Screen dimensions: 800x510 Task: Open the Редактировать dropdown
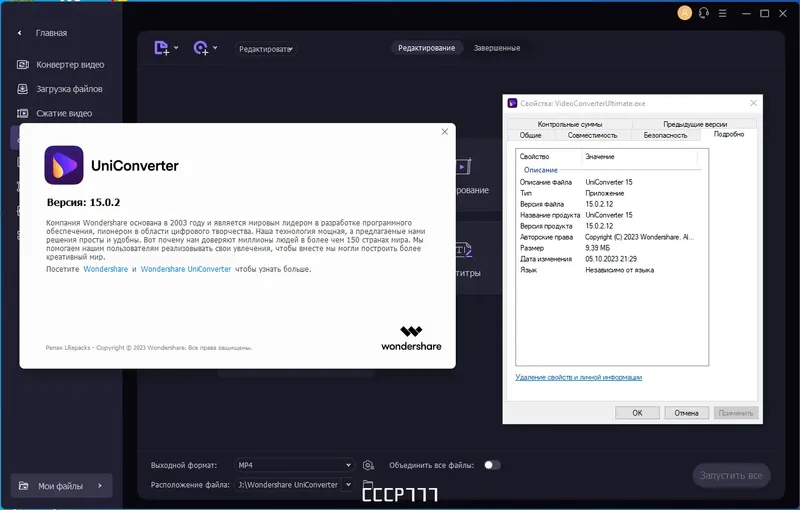click(266, 49)
